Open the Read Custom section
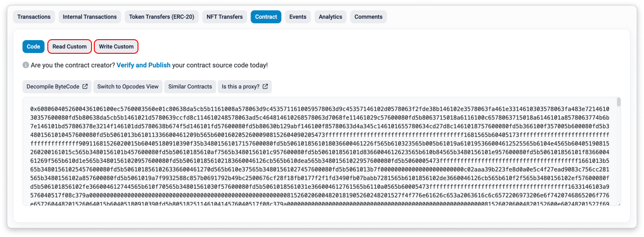The image size is (644, 237). click(69, 46)
